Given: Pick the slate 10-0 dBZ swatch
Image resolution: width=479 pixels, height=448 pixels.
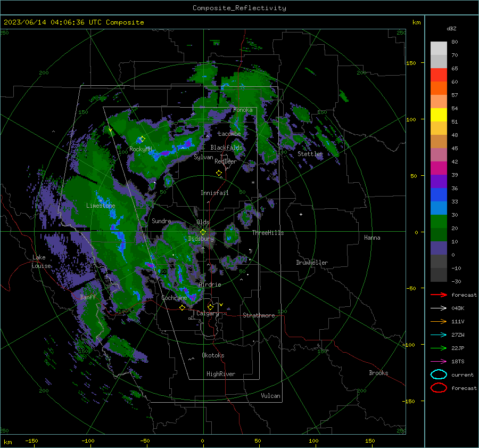Looking at the screenshot, I should coord(439,248).
